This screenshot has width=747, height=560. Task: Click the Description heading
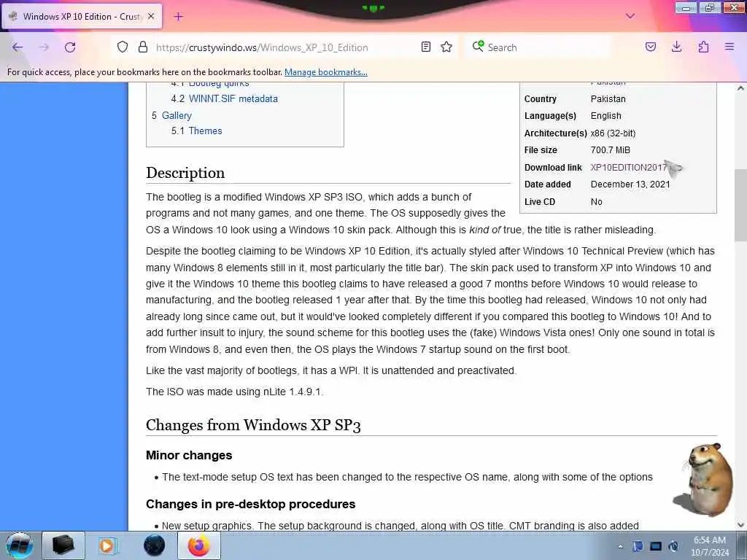pyautogui.click(x=185, y=173)
